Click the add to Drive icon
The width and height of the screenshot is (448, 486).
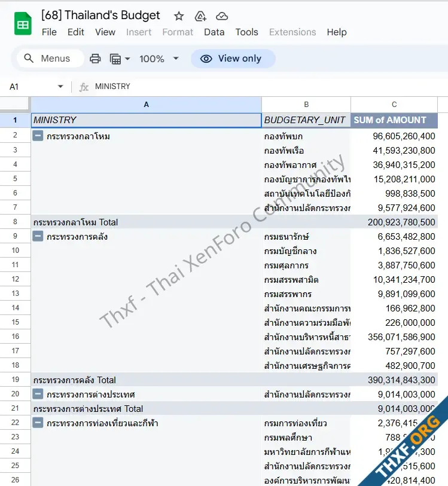click(200, 16)
